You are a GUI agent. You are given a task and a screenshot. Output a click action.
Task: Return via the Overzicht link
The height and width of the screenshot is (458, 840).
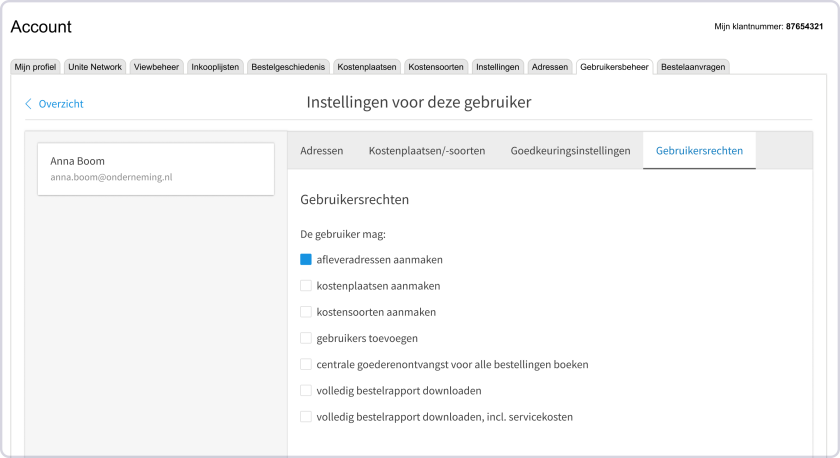click(61, 104)
